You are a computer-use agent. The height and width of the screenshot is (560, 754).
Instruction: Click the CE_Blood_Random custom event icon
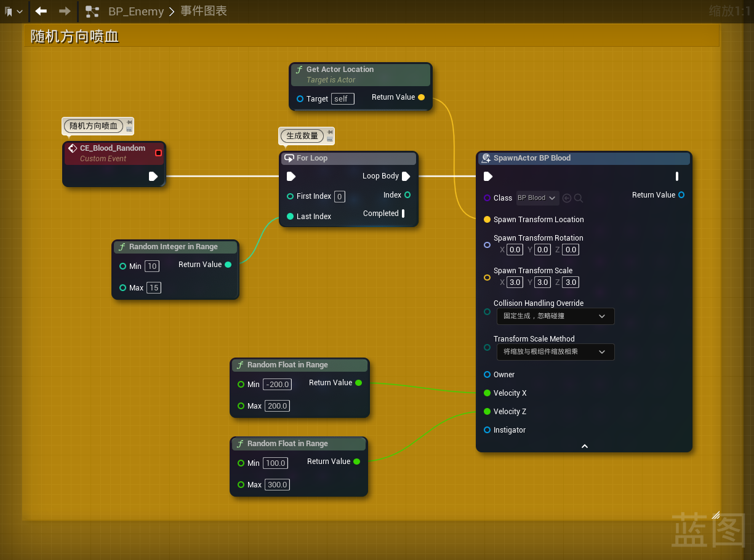(x=72, y=148)
